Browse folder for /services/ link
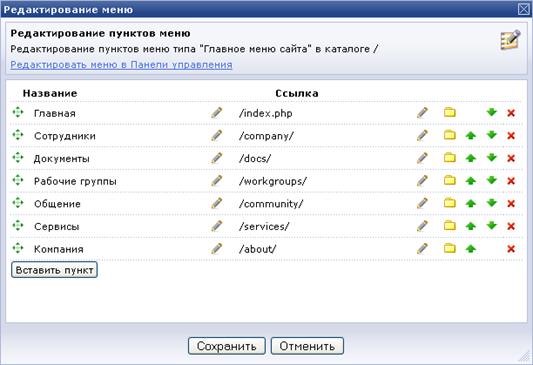This screenshot has height=365, width=533. [x=450, y=225]
